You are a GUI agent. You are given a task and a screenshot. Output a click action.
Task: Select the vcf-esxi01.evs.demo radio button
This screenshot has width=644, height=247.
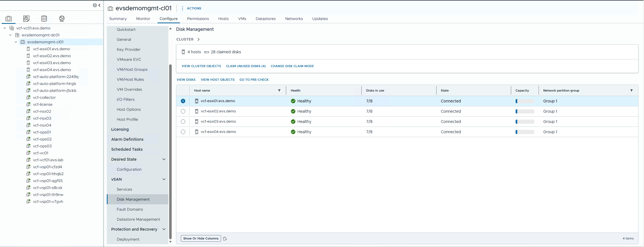pyautogui.click(x=183, y=101)
